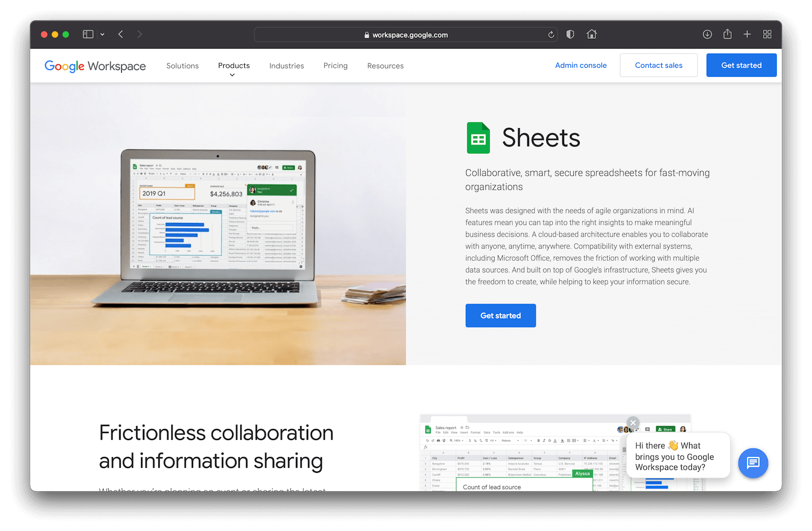Open the Google Workspace logo link
812x531 pixels.
pyautogui.click(x=95, y=66)
